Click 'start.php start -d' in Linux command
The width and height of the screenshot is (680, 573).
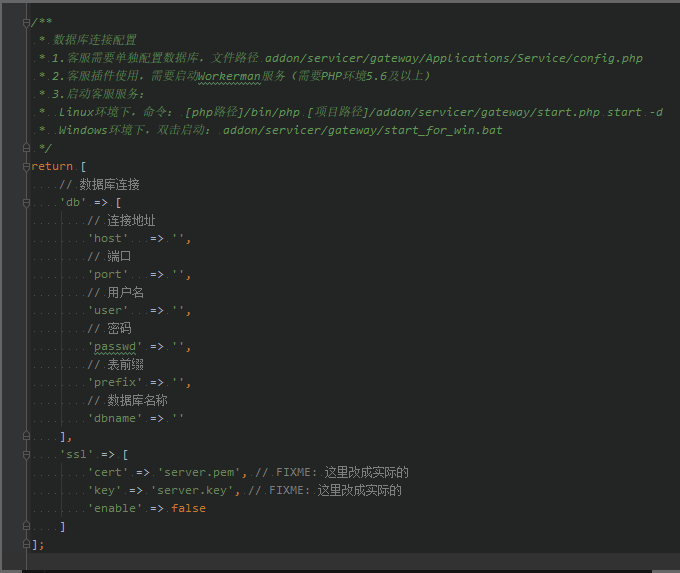(600, 112)
